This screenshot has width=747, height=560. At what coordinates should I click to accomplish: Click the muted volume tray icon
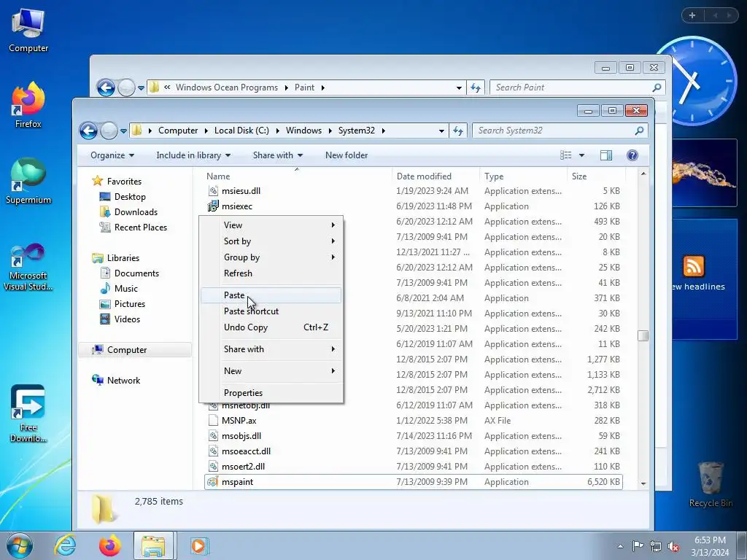673,546
